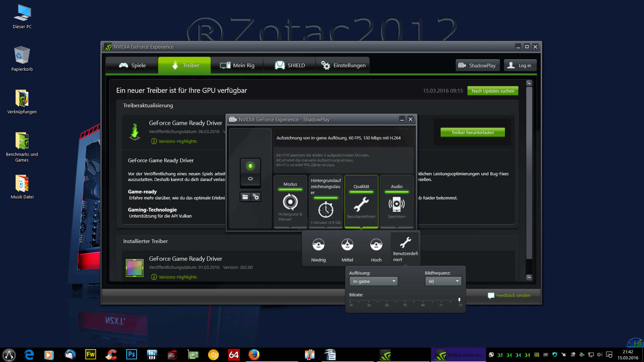The width and height of the screenshot is (644, 362).
Task: Expand the Bildfrequenz 60 dropdown
Action: point(443,281)
